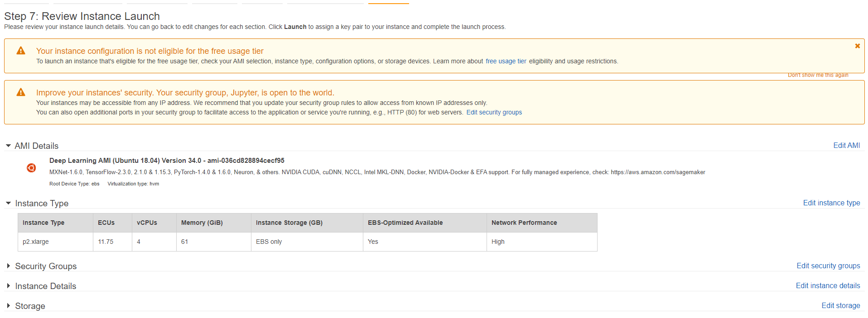Click the Ubuntu logo icon beside AMI name
Viewport: 868px width, 318px height.
click(31, 168)
